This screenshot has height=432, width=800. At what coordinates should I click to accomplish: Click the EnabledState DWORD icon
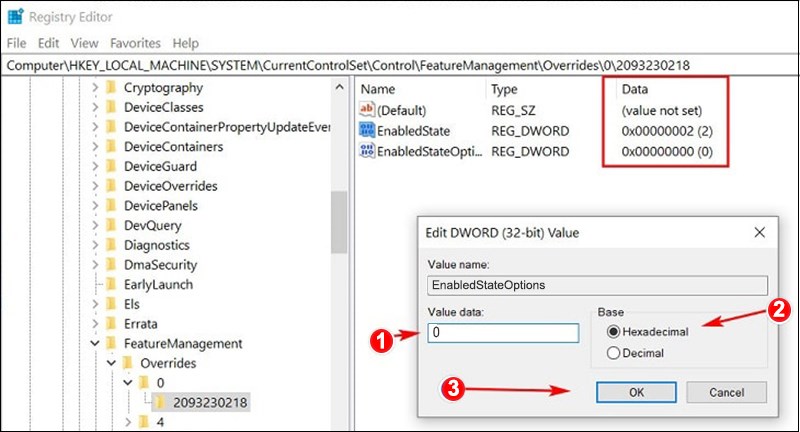[x=367, y=131]
